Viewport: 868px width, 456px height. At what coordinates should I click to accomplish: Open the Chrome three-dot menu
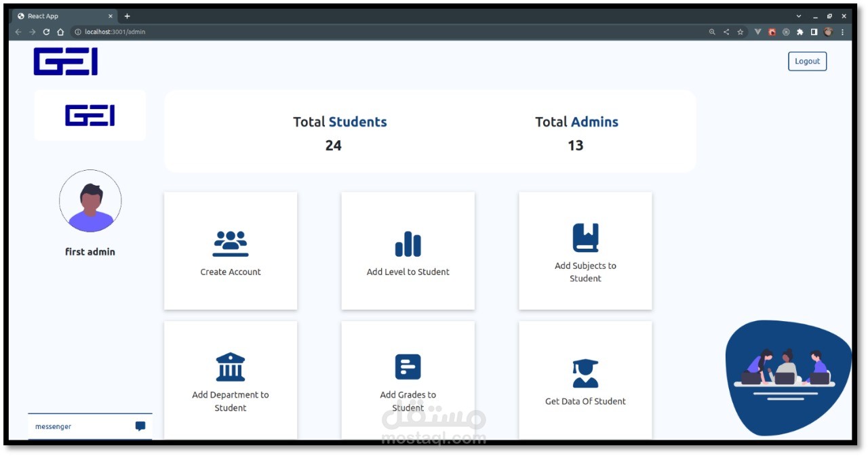[843, 32]
